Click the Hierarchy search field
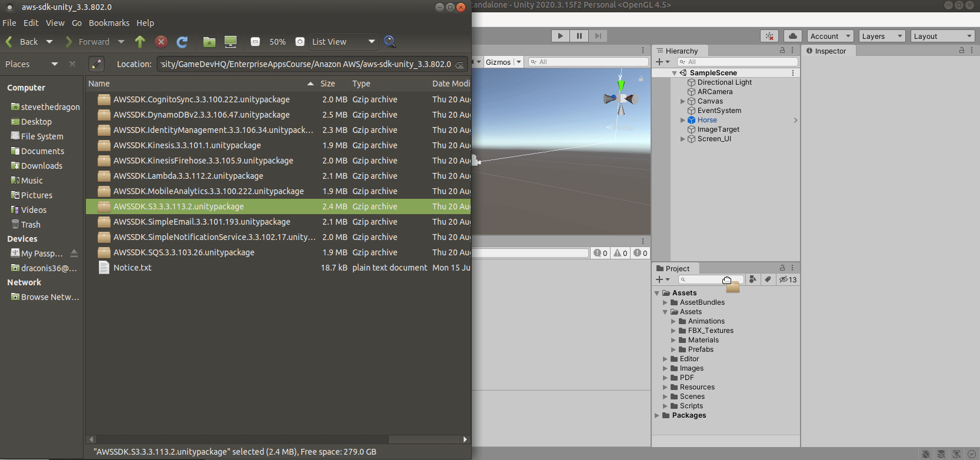Screen dimensions: 980x460 point(737,62)
